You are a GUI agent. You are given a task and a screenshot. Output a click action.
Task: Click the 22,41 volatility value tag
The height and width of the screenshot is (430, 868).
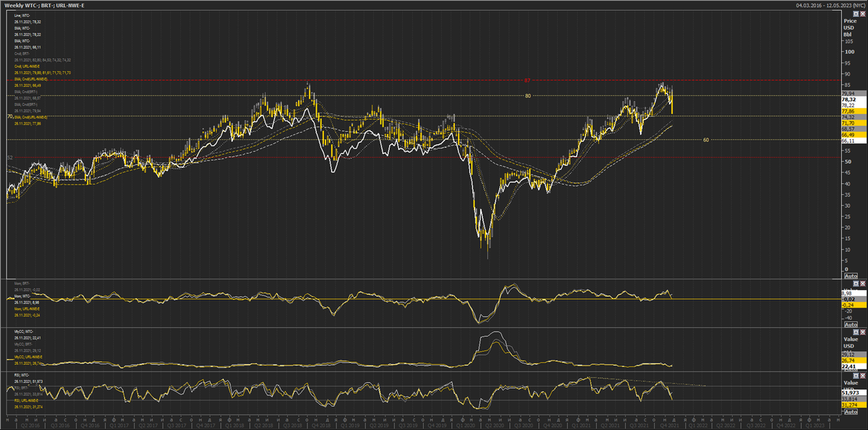click(854, 366)
